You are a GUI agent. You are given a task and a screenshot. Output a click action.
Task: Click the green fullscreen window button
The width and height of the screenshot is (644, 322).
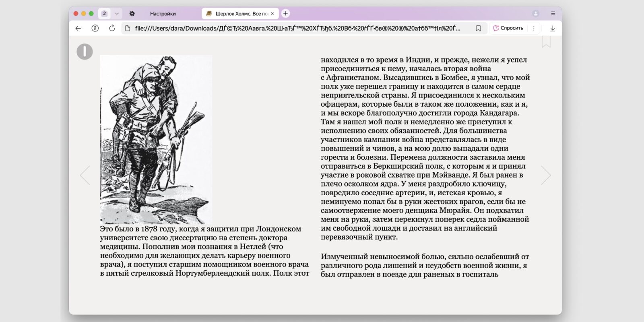[x=91, y=14]
